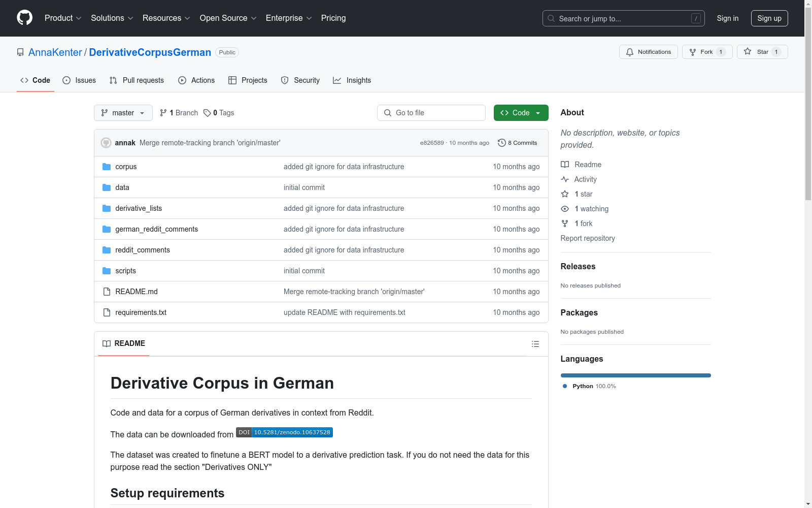Click the Readme book icon in About

[565, 165]
